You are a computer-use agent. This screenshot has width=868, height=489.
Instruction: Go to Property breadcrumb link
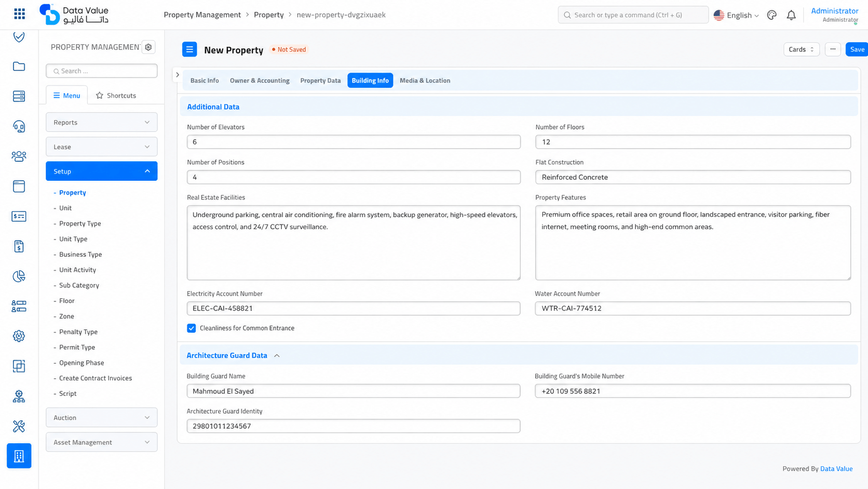point(269,15)
